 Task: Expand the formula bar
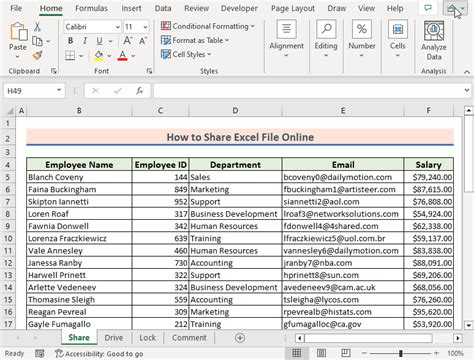(467, 90)
